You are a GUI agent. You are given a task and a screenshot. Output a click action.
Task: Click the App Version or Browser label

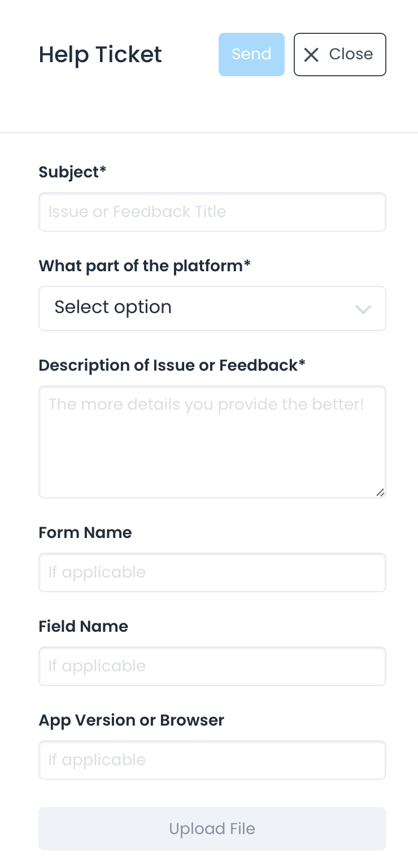point(131,720)
